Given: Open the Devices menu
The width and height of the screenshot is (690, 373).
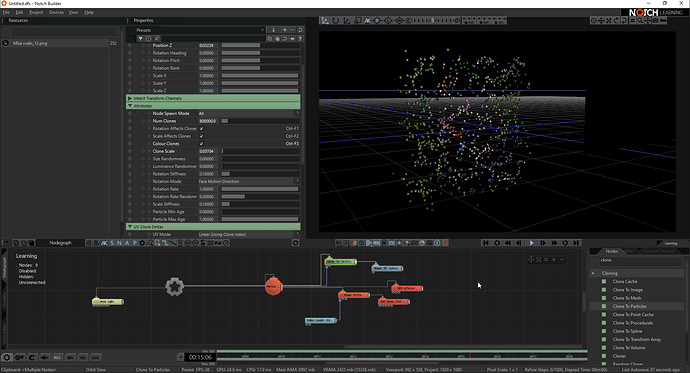Looking at the screenshot, I should (56, 12).
